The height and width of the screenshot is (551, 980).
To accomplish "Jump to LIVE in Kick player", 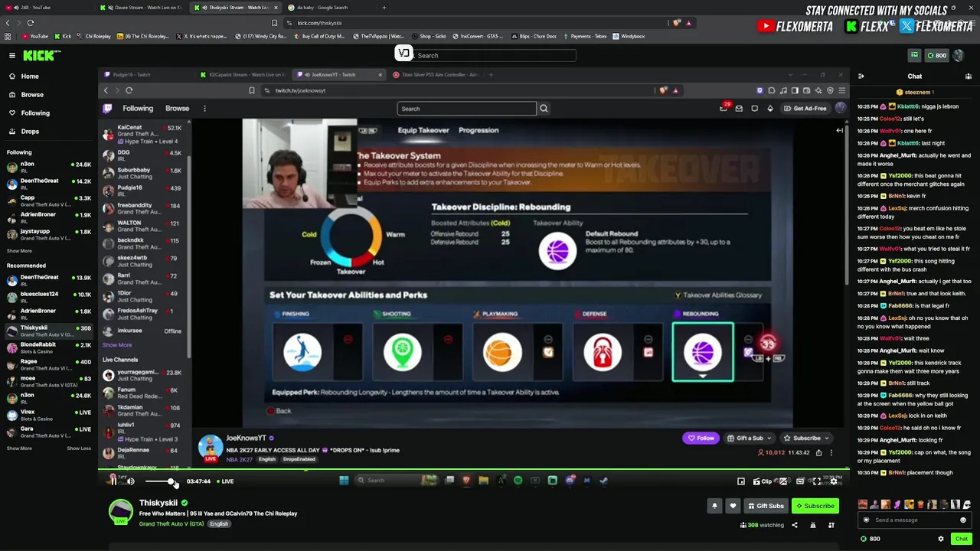I will [224, 481].
